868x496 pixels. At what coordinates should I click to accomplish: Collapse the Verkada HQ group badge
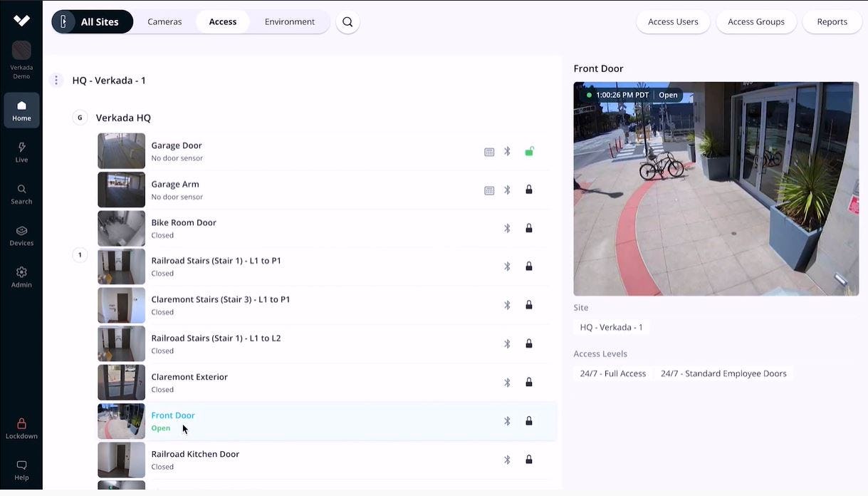pyautogui.click(x=80, y=117)
